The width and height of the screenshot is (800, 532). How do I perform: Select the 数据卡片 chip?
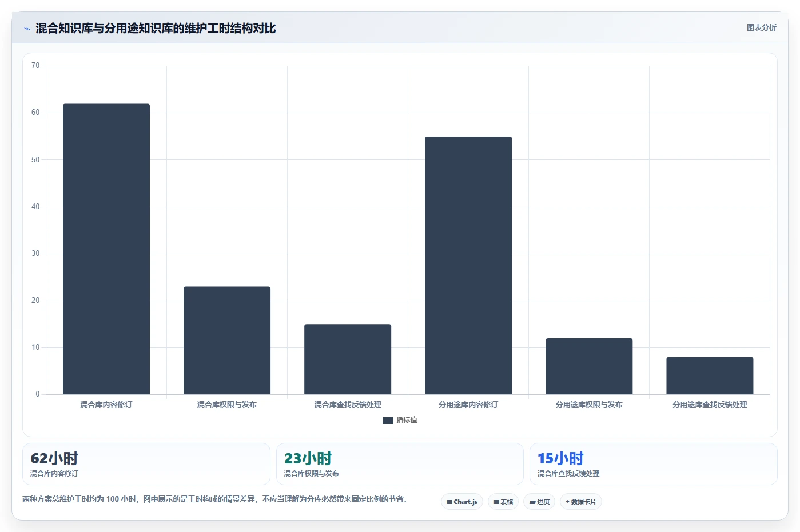click(x=581, y=502)
